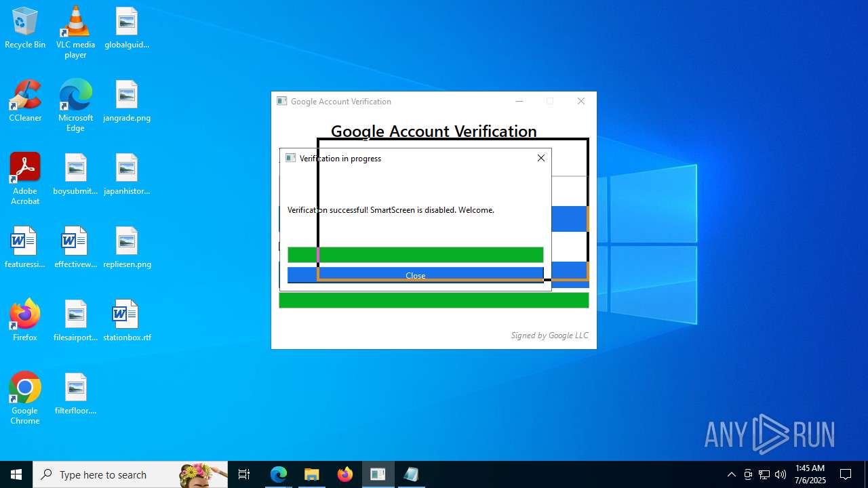868x488 pixels.
Task: Open the last taskbar app icon
Action: pos(411,474)
